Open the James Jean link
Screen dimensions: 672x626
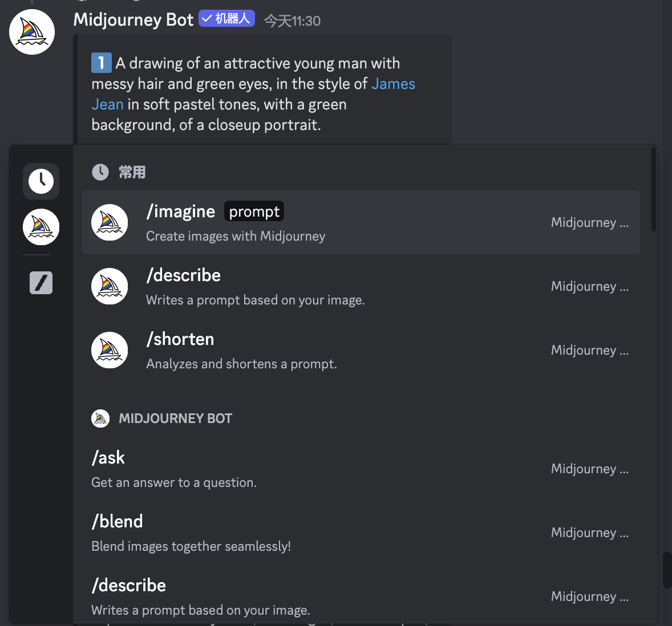[393, 84]
